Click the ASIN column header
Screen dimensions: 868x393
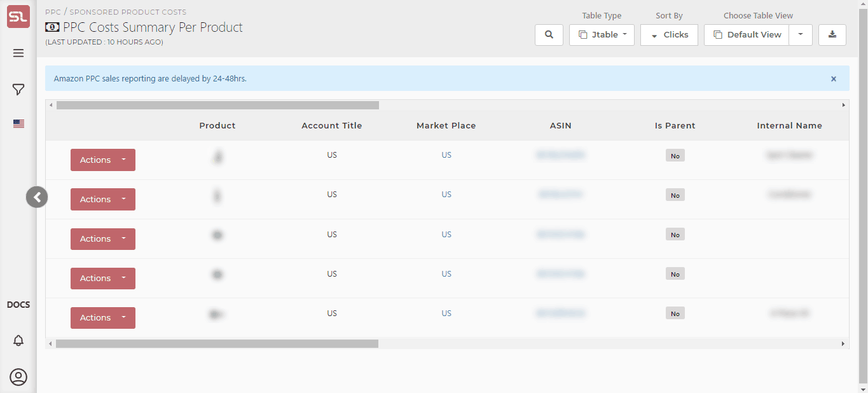point(561,126)
